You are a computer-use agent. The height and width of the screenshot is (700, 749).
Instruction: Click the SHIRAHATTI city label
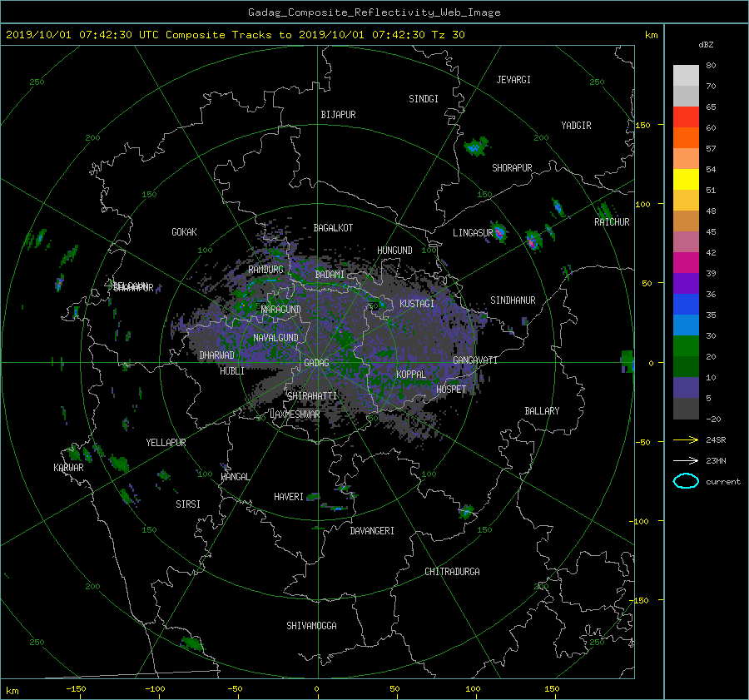click(312, 396)
